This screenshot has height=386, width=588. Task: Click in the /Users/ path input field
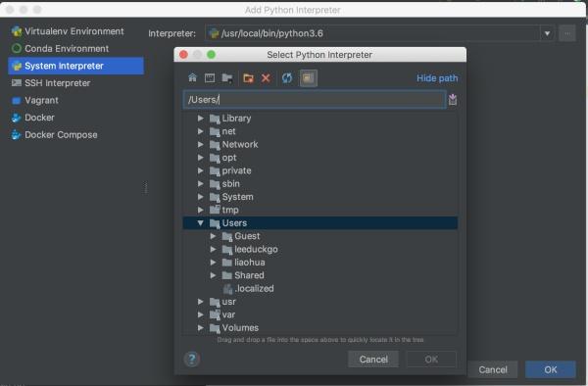coord(315,99)
